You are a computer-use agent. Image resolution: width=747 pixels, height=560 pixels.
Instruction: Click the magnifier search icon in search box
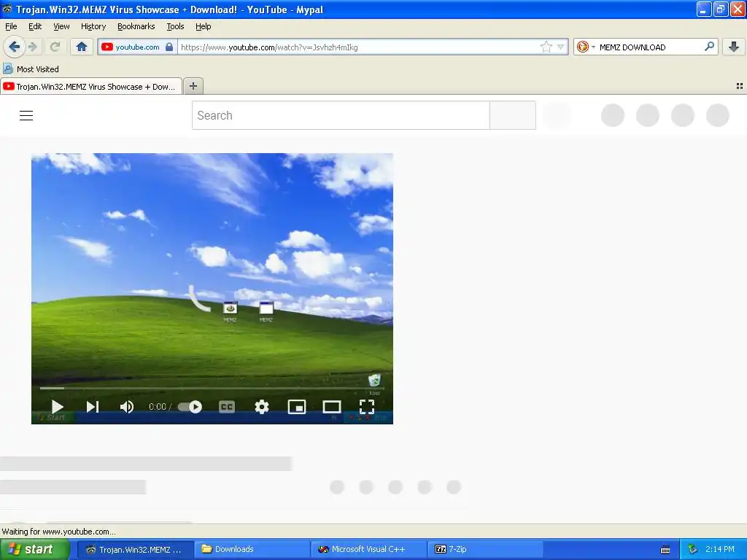pyautogui.click(x=709, y=47)
